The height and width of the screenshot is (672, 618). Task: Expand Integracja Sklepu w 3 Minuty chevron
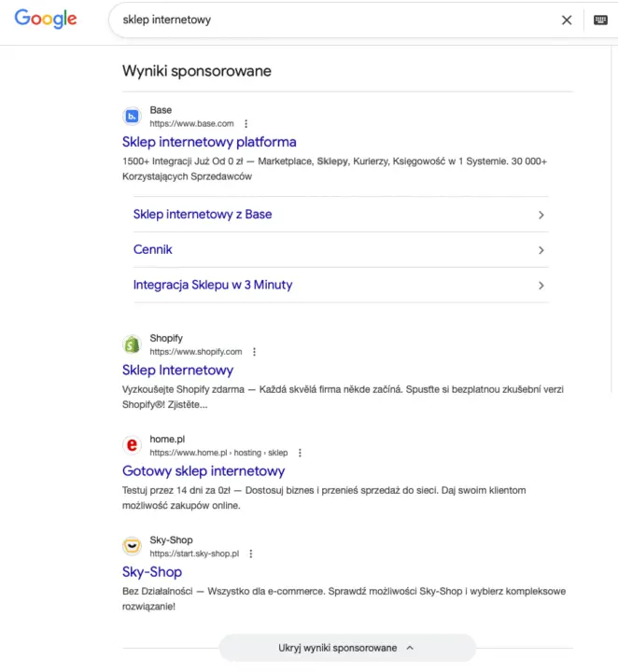[x=541, y=286]
